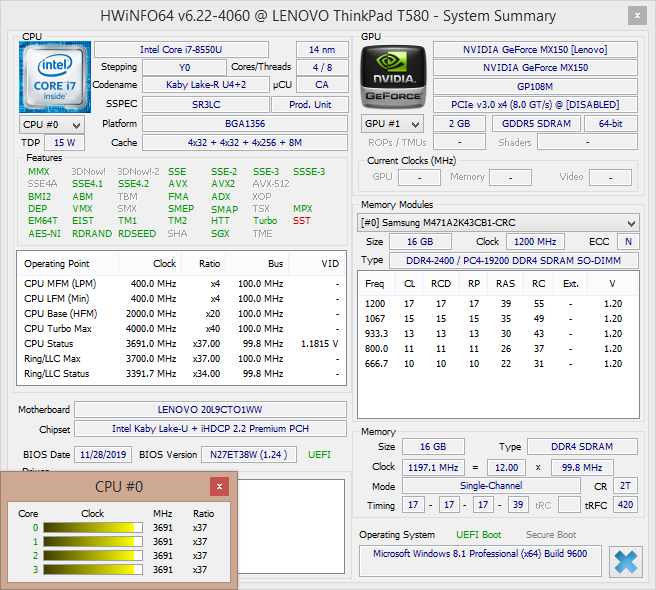The height and width of the screenshot is (590, 656).
Task: Open the CPU #0 selector dropdown
Action: pyautogui.click(x=52, y=125)
